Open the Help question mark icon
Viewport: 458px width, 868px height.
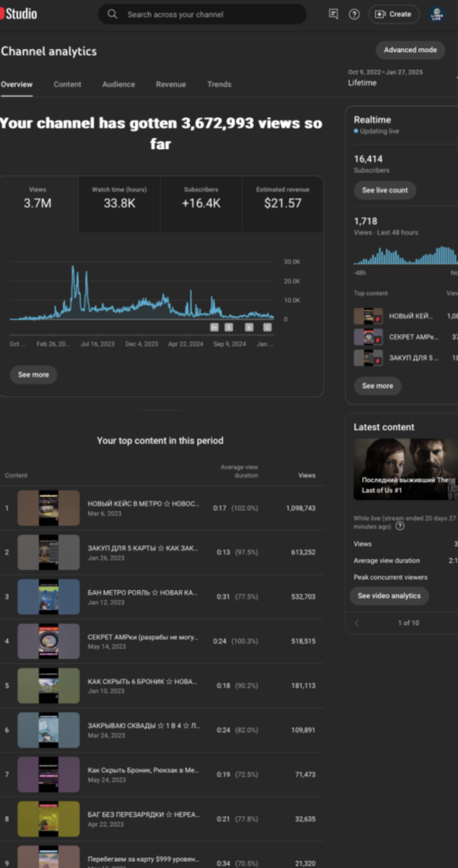354,14
